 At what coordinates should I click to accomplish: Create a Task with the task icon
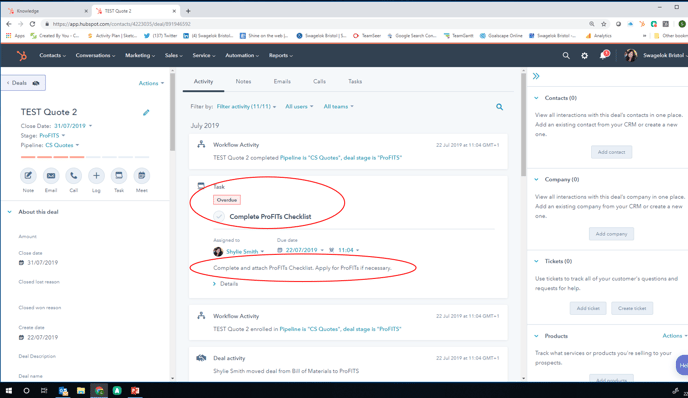119,176
